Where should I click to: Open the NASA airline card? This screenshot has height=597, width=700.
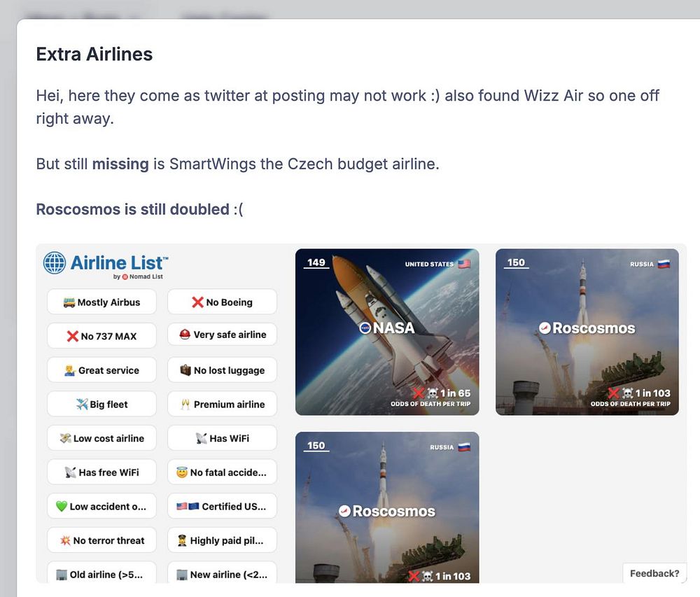pyautogui.click(x=387, y=332)
